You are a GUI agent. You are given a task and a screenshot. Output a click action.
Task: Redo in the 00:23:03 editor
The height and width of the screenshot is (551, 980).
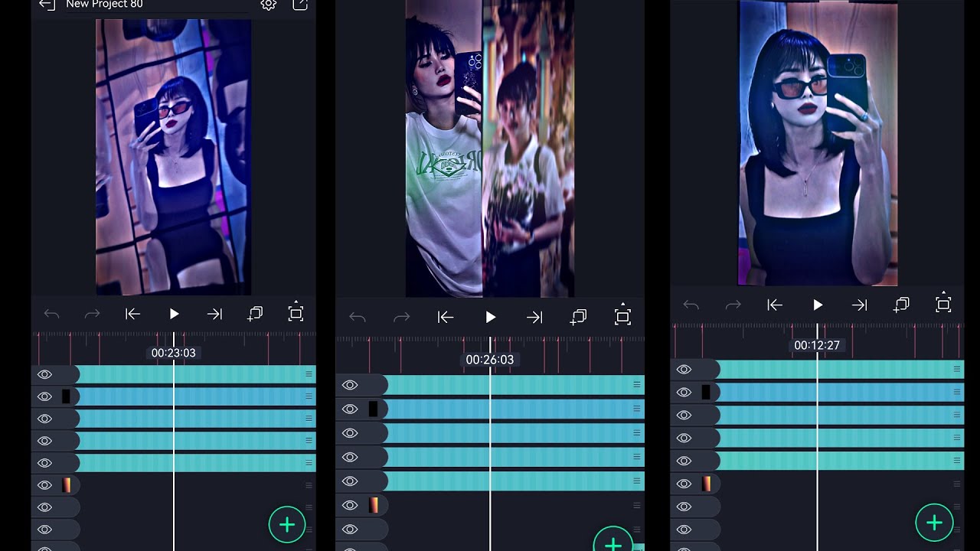tap(92, 314)
